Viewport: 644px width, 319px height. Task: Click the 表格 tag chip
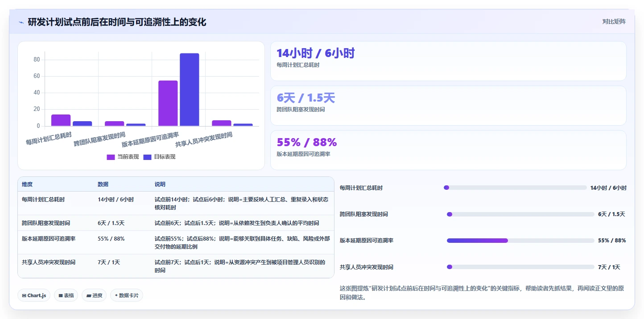pyautogui.click(x=66, y=295)
